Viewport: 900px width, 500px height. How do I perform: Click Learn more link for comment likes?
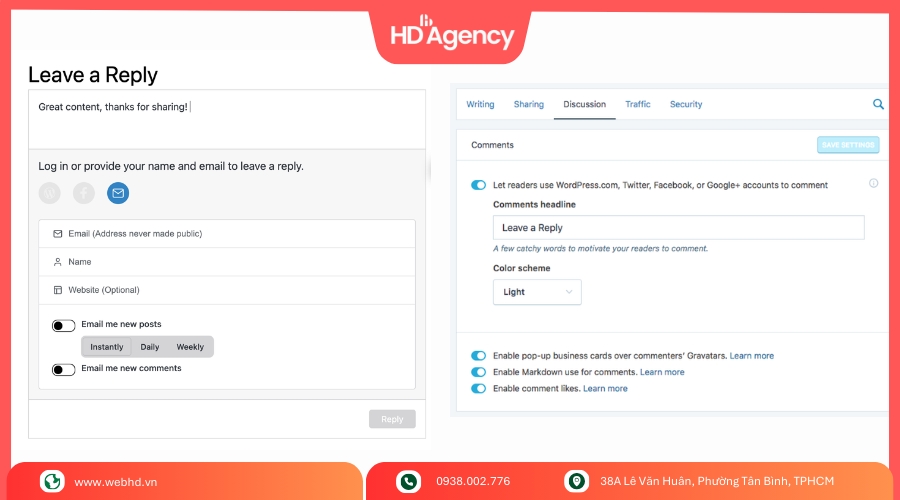click(605, 388)
